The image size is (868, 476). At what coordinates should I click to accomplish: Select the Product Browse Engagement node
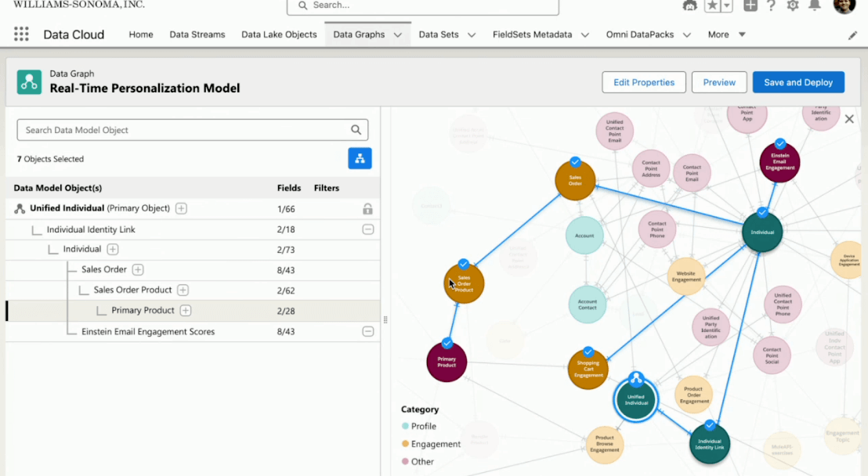[605, 444]
